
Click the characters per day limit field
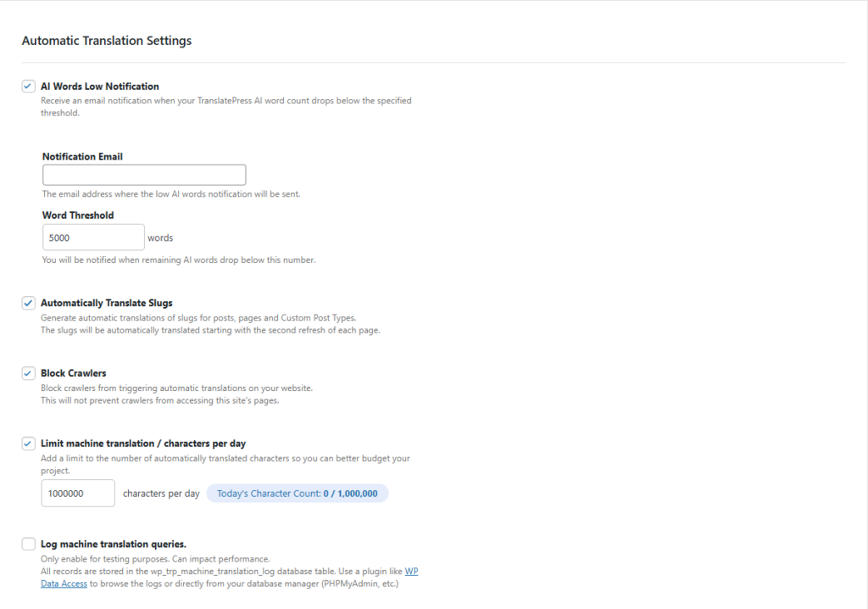tap(78, 493)
